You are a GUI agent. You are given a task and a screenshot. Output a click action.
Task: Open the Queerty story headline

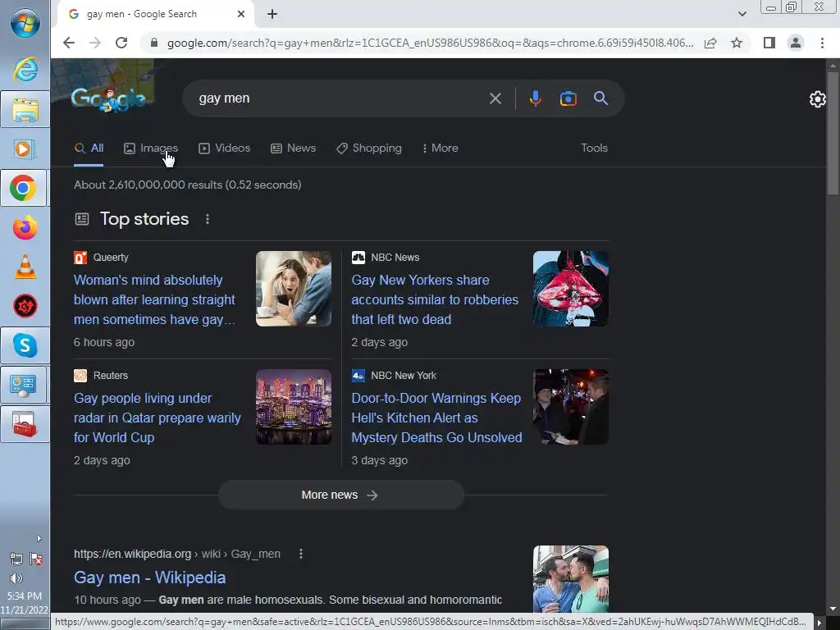tap(155, 299)
